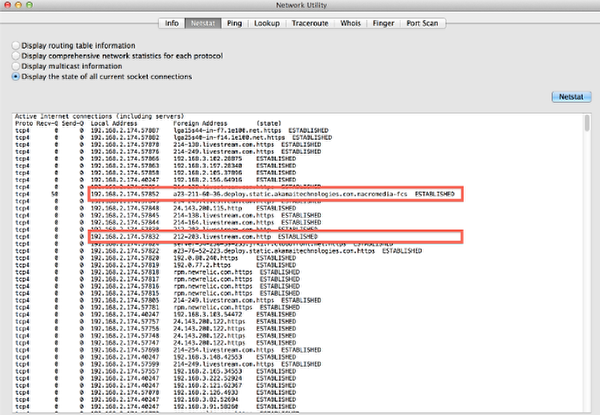Click the red close window button
The image size is (600, 415).
[x=7, y=5]
